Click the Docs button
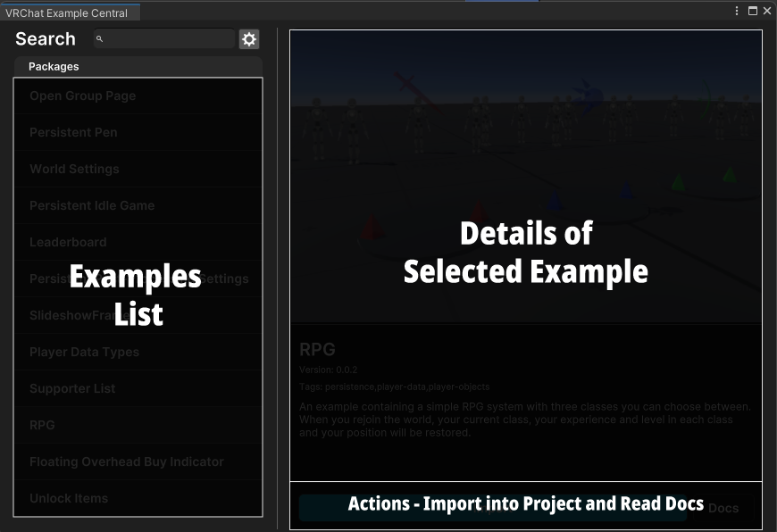 (723, 508)
